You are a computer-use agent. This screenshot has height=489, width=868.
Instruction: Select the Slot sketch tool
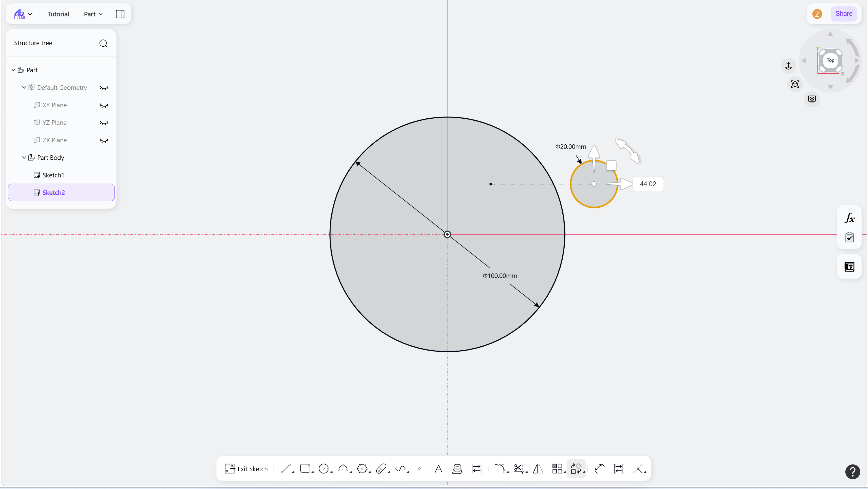pyautogui.click(x=381, y=468)
